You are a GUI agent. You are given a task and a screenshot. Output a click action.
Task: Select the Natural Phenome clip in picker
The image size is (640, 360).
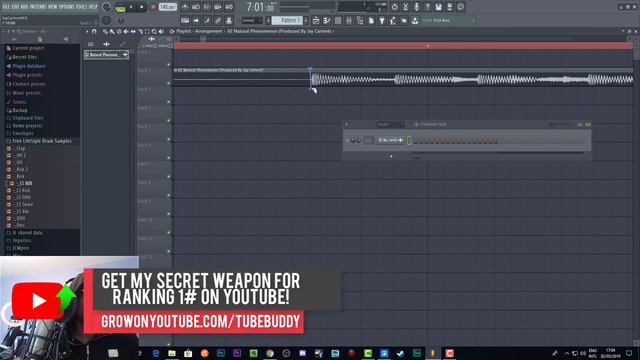point(106,55)
